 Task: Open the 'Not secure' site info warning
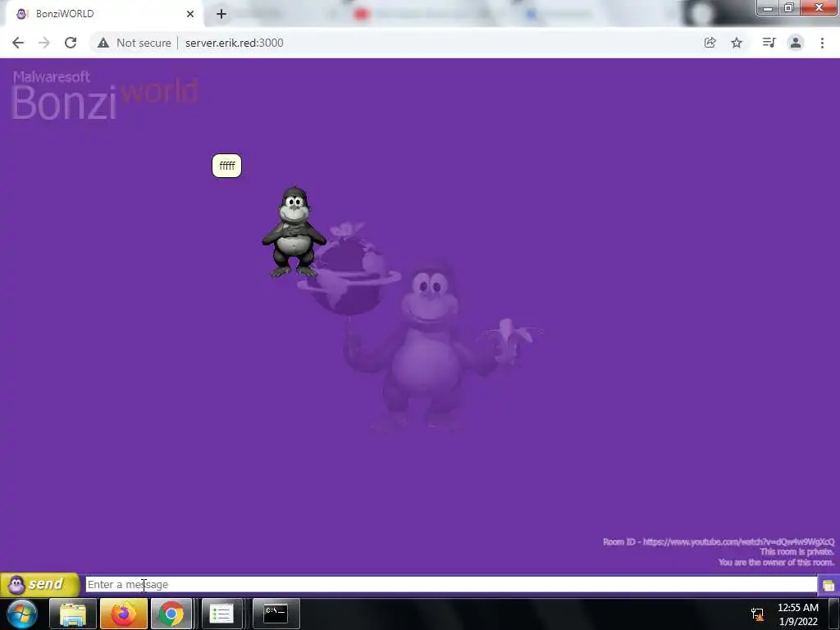134,43
